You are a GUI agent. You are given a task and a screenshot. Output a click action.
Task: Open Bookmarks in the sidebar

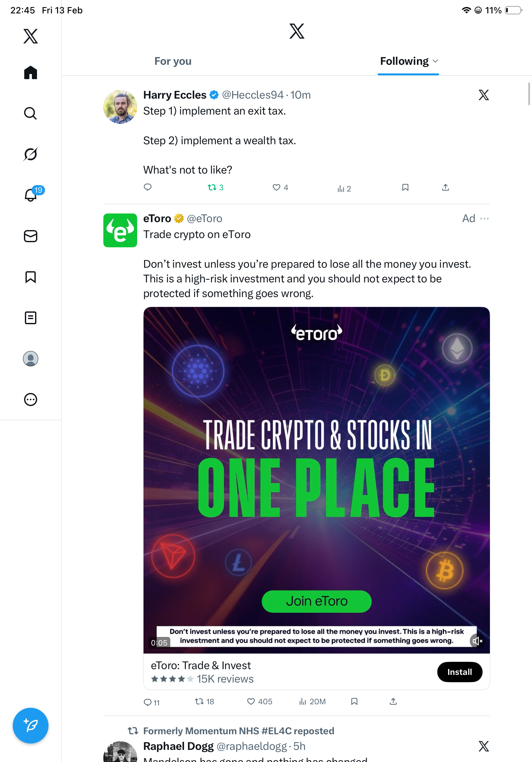pyautogui.click(x=30, y=277)
